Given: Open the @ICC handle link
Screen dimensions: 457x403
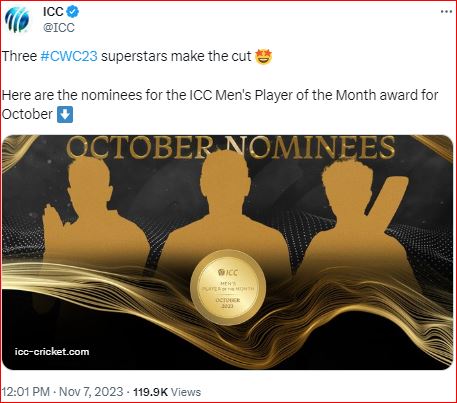Looking at the screenshot, I should tap(59, 27).
